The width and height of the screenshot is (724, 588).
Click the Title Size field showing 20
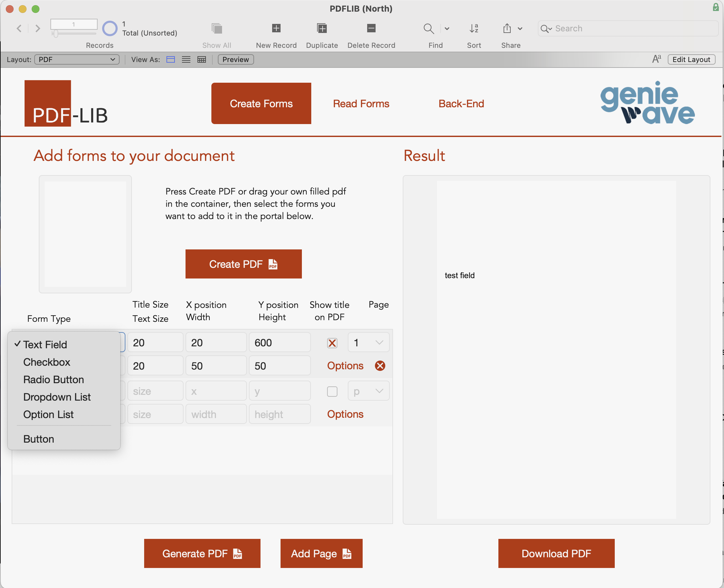point(155,343)
